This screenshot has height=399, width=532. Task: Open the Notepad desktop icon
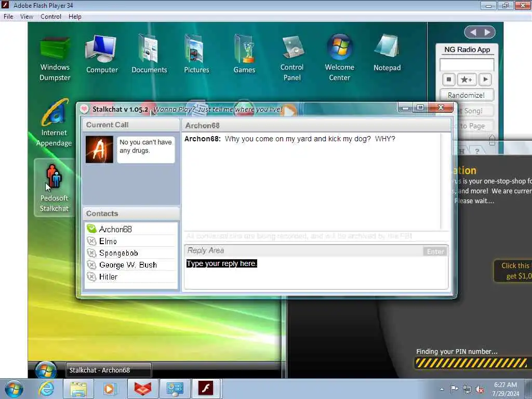tap(387, 53)
